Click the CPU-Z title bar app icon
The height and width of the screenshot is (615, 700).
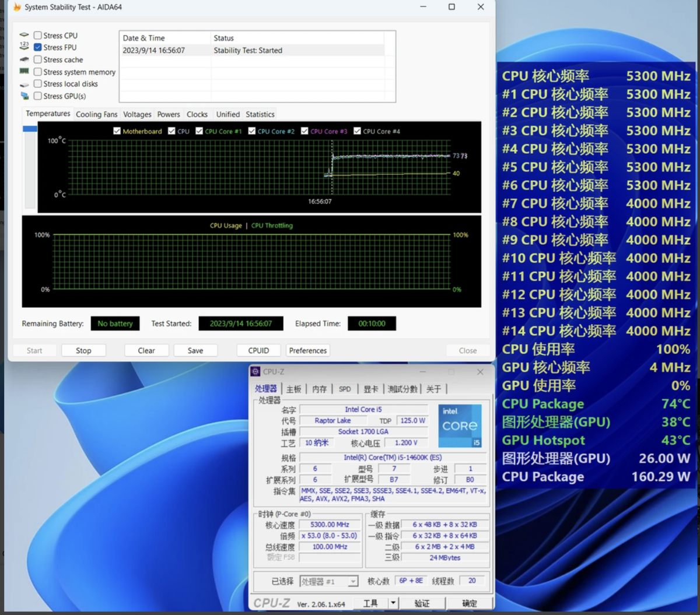click(x=256, y=372)
